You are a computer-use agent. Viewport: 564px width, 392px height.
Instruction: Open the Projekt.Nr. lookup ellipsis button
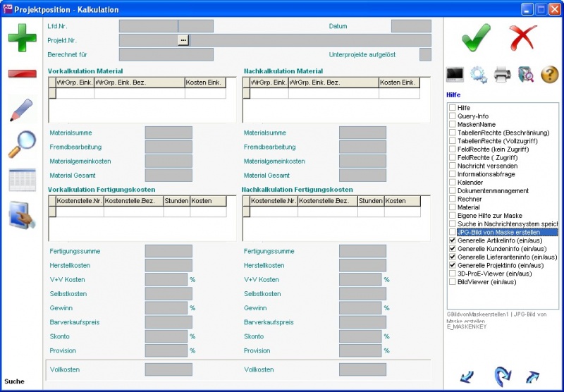(x=183, y=40)
